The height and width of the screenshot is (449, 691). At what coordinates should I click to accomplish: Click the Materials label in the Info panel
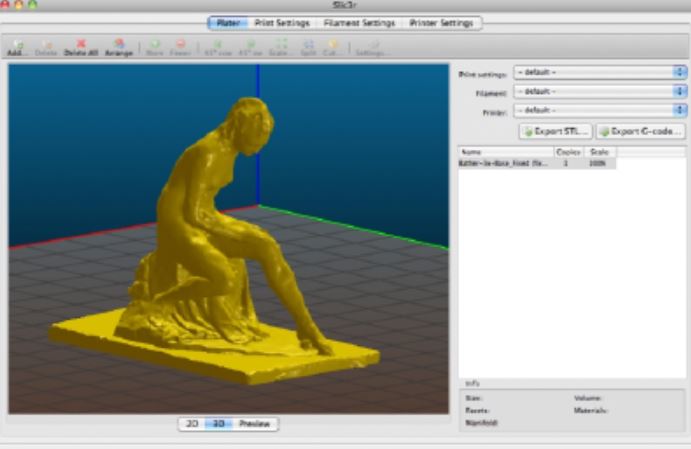pos(591,411)
